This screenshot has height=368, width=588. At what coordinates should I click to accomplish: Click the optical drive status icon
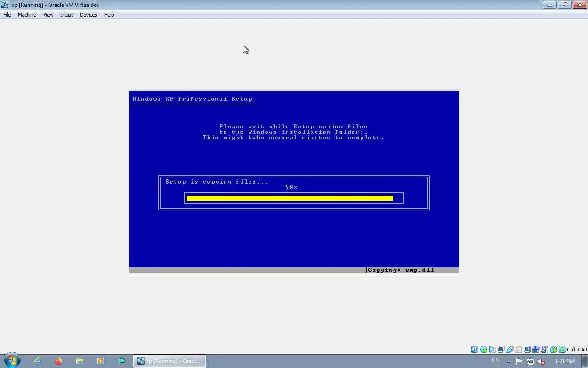point(483,350)
